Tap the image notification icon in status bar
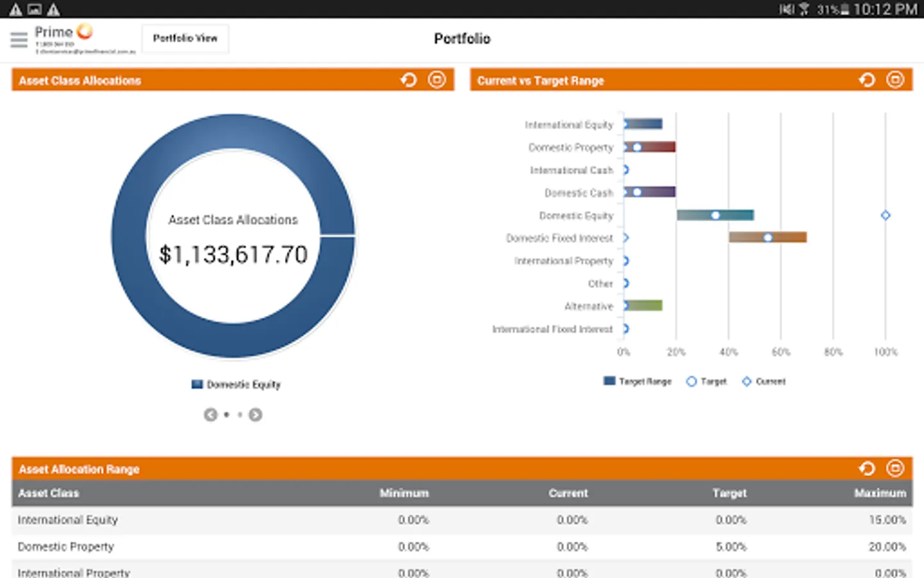The image size is (924, 578). 35,9
